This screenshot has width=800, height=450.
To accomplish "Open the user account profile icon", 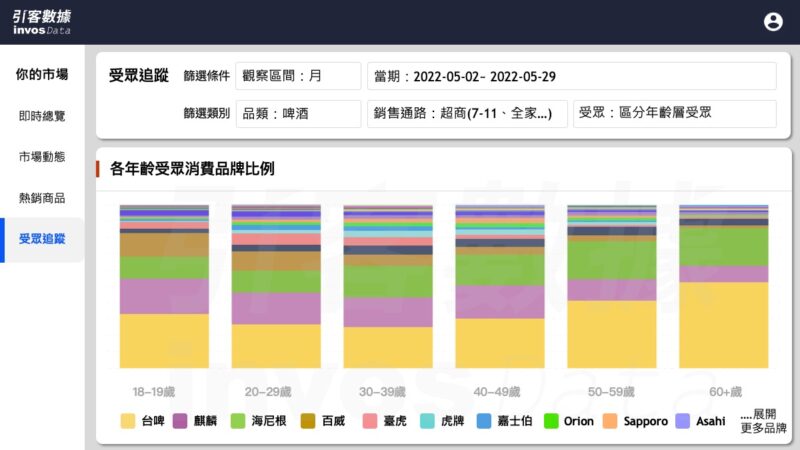I will 773,22.
